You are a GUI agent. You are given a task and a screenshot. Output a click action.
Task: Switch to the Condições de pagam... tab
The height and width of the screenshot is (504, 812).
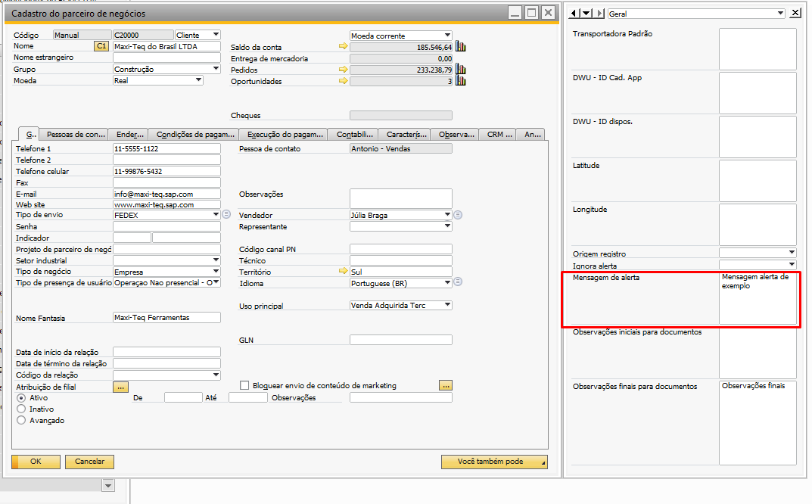(x=194, y=135)
